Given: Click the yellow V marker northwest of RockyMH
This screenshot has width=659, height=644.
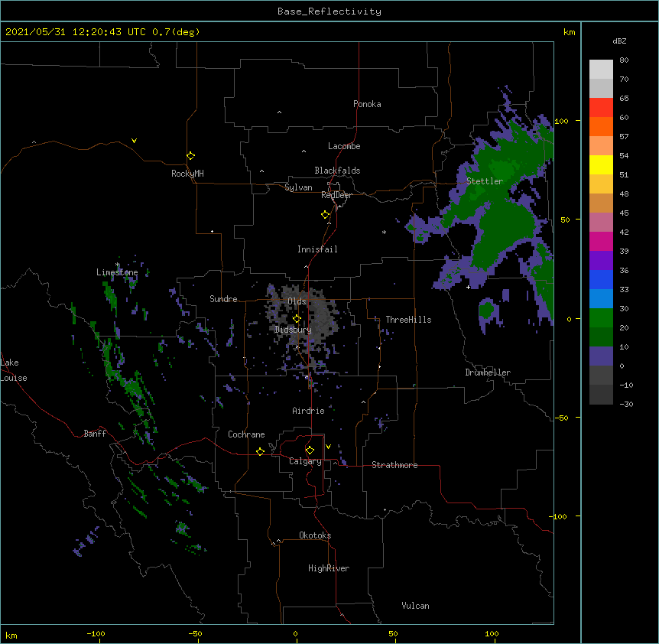Looking at the screenshot, I should click(134, 141).
